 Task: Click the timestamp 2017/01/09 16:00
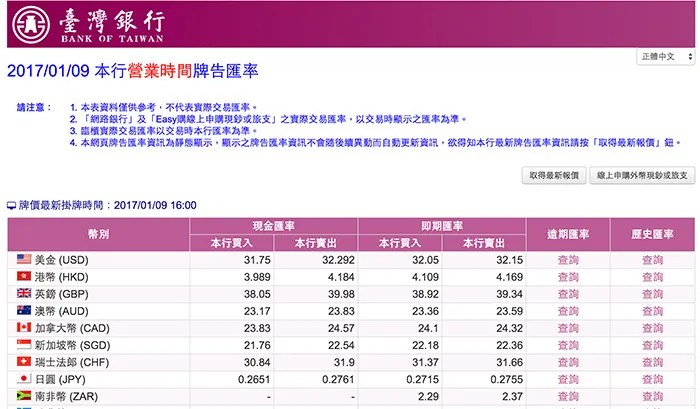[x=155, y=205]
